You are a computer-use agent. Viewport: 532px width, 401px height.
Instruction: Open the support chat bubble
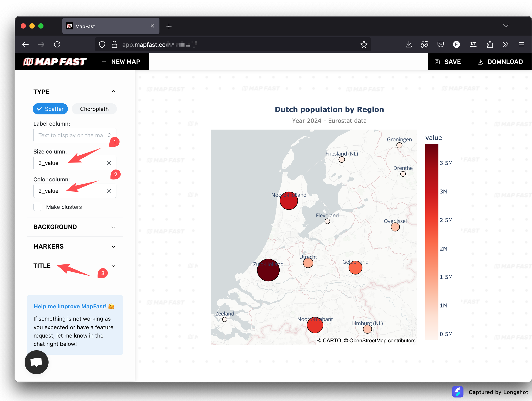[x=36, y=362]
